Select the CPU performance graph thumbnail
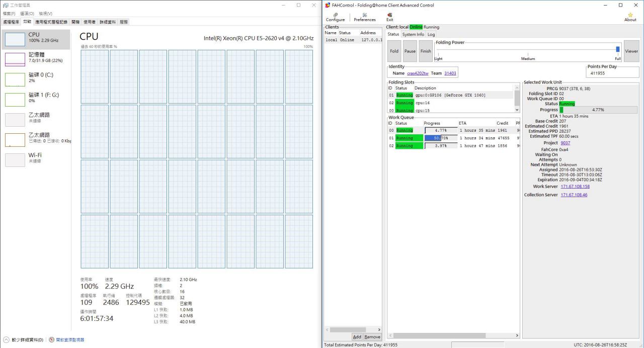 15,39
